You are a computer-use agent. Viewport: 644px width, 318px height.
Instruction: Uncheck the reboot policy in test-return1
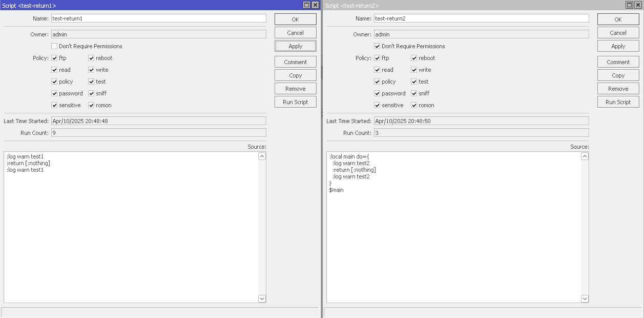(90, 58)
